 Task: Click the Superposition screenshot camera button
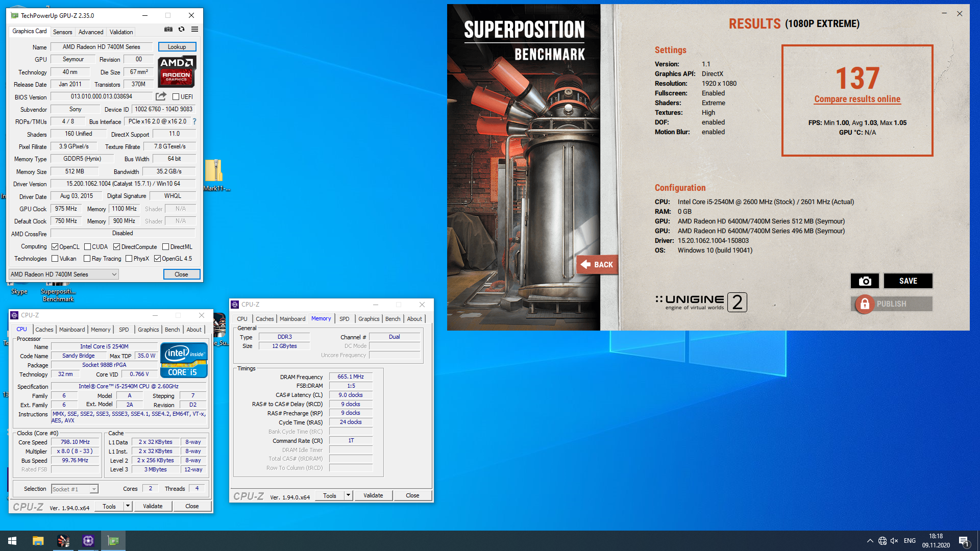coord(864,281)
